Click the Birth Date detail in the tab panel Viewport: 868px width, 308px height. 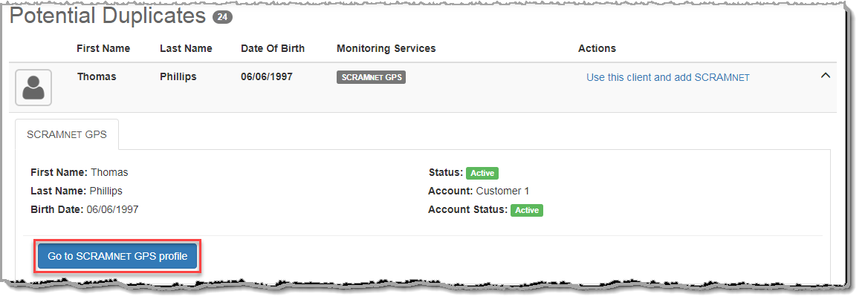[84, 209]
